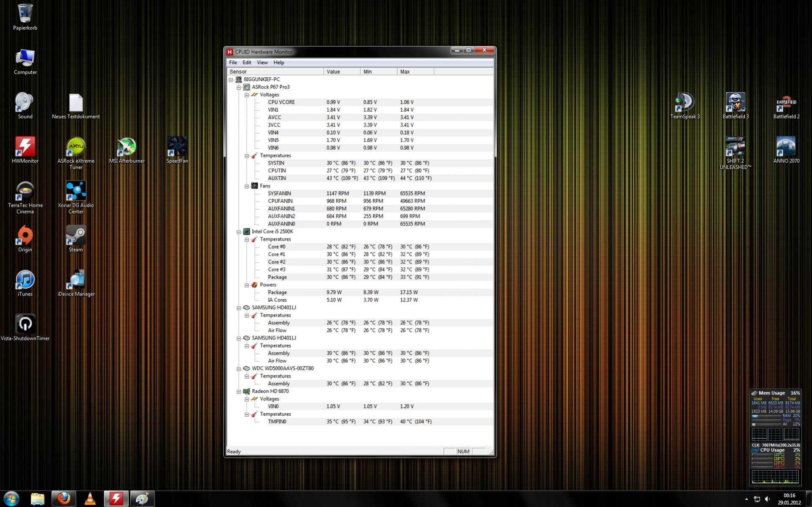Collapse the BIGGUNKIEF-PC root node

pyautogui.click(x=231, y=79)
